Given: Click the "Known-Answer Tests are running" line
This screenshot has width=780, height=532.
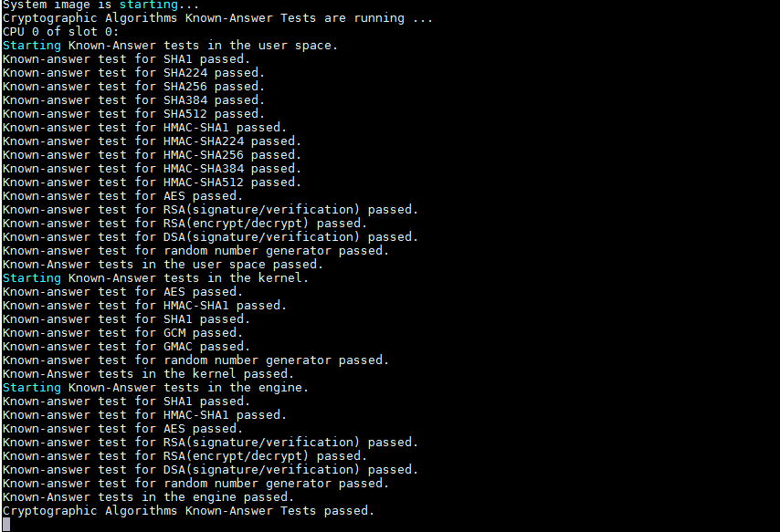Looking at the screenshot, I should tap(217, 17).
